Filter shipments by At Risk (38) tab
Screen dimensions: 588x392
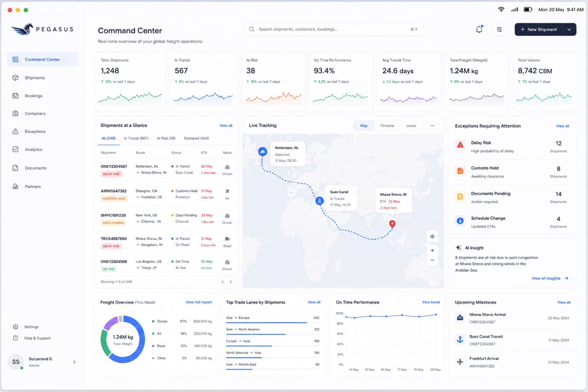click(166, 138)
